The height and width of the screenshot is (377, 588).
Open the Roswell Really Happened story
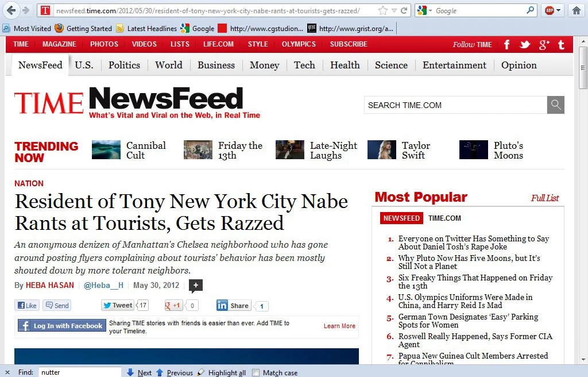475,340
